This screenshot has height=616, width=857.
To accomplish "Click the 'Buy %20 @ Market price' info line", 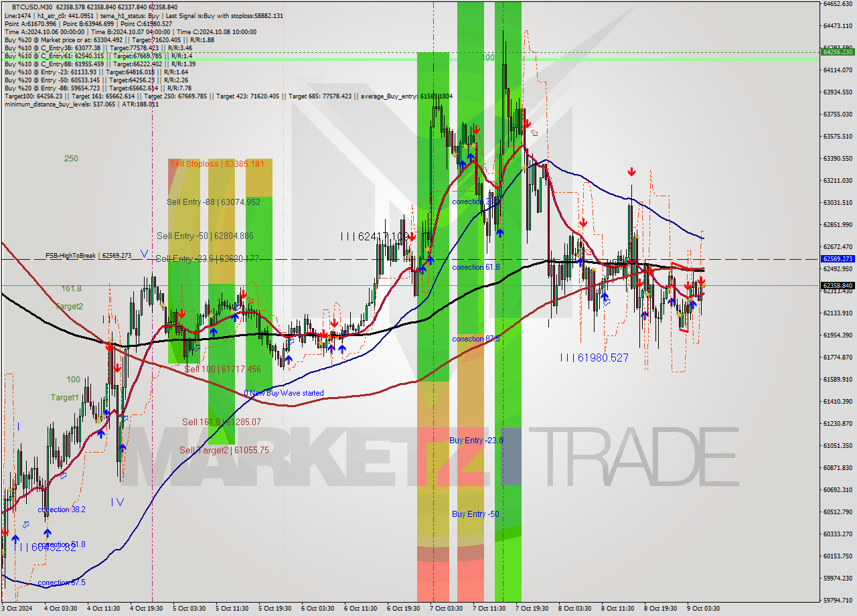I will (109, 40).
